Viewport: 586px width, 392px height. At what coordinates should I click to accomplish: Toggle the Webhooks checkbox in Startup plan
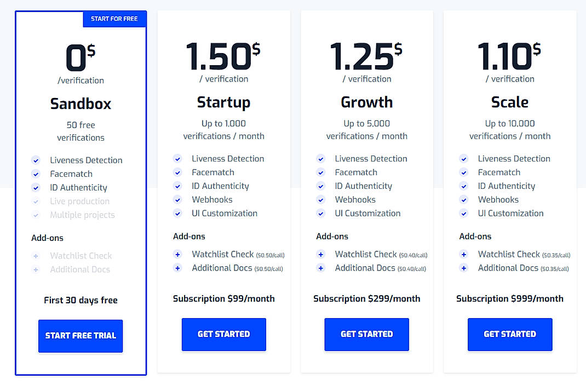(x=177, y=199)
